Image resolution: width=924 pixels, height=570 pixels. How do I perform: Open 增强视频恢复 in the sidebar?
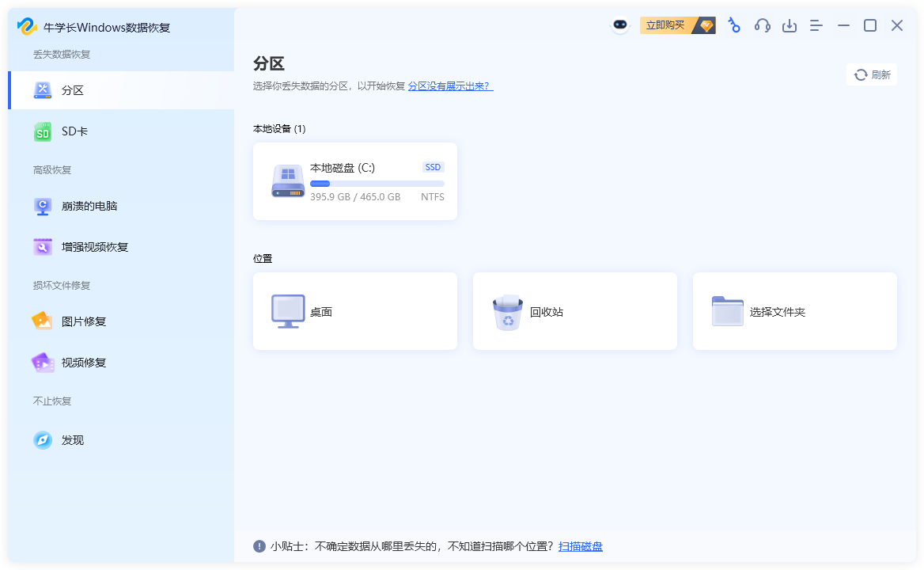point(121,247)
